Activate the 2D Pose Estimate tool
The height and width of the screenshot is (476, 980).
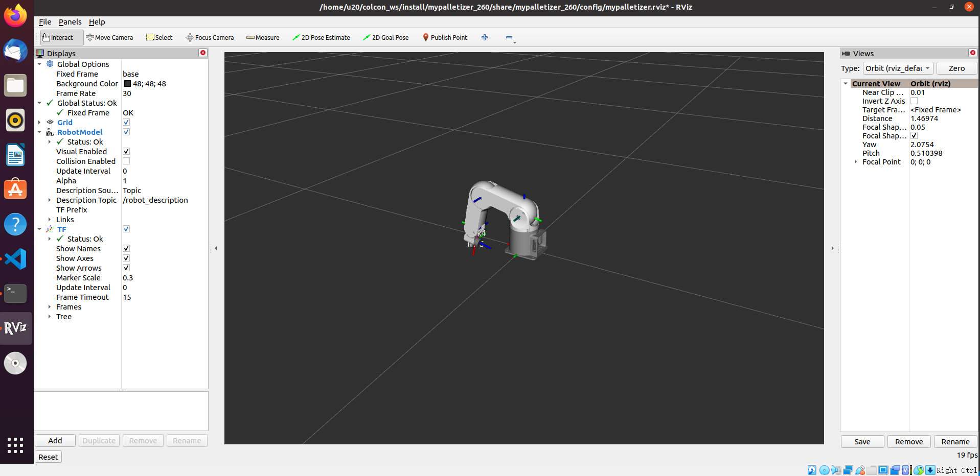pos(321,37)
